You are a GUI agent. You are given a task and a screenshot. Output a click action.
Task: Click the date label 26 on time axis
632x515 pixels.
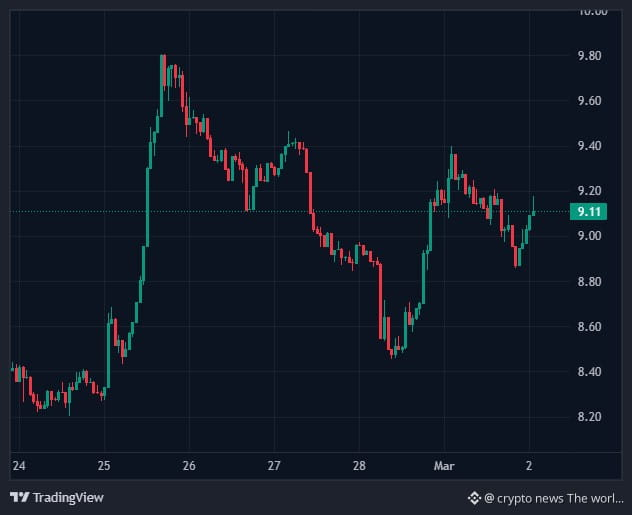[x=189, y=466]
